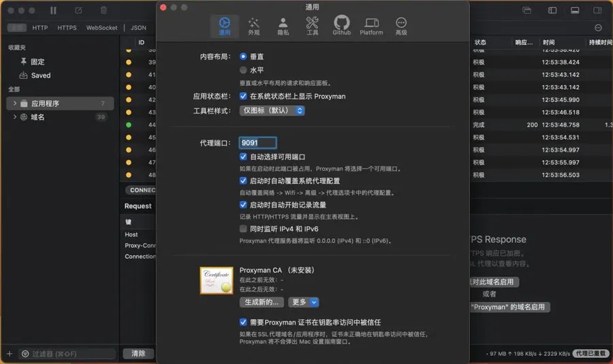Click the 代理端口 input field showing 9091
The width and height of the screenshot is (613, 364).
(257, 143)
